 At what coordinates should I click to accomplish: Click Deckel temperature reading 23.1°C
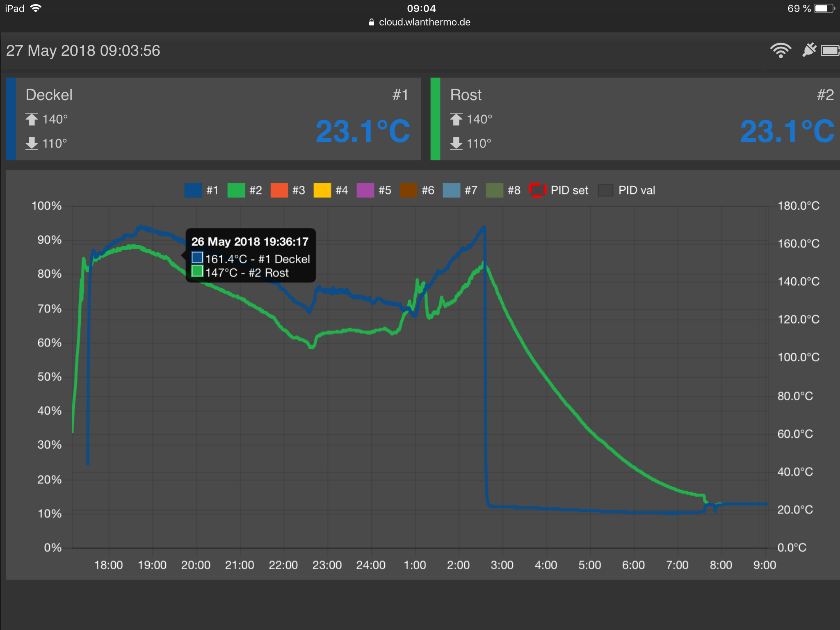[x=363, y=132]
